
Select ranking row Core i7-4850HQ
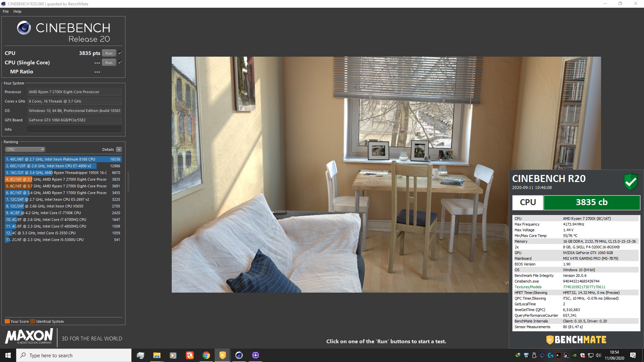pyautogui.click(x=63, y=226)
